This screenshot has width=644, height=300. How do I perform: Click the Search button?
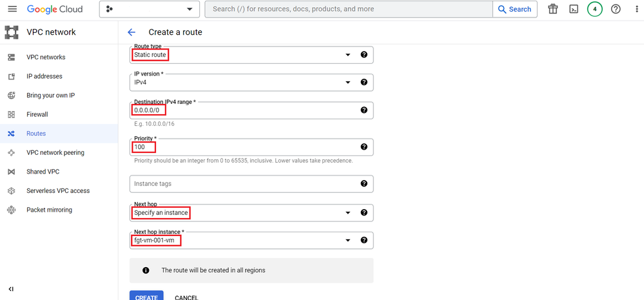coord(514,9)
